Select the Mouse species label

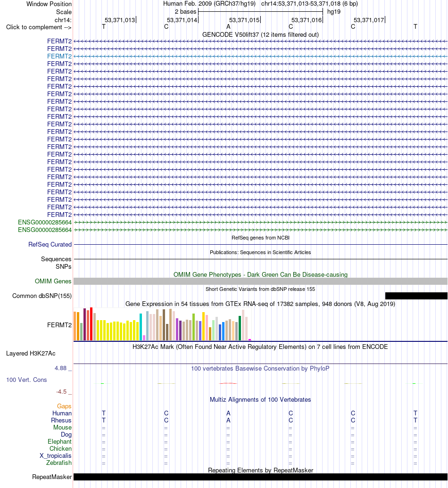click(x=62, y=428)
